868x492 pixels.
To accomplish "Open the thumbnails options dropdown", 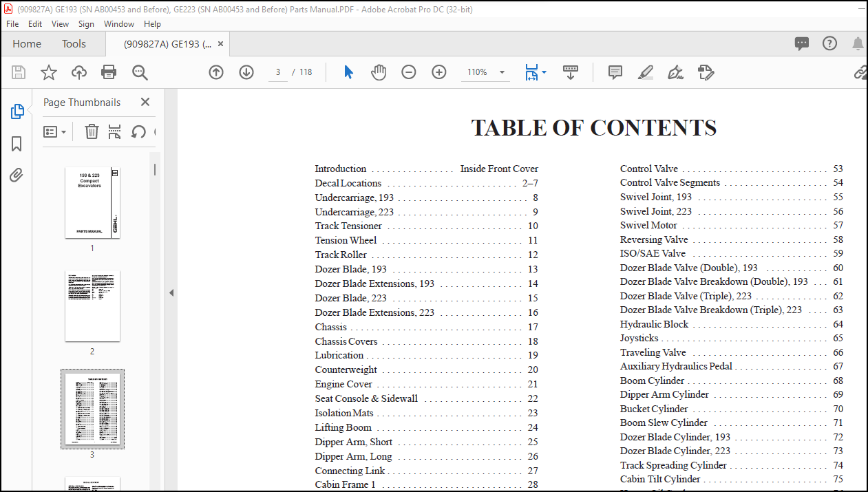I will (x=55, y=131).
